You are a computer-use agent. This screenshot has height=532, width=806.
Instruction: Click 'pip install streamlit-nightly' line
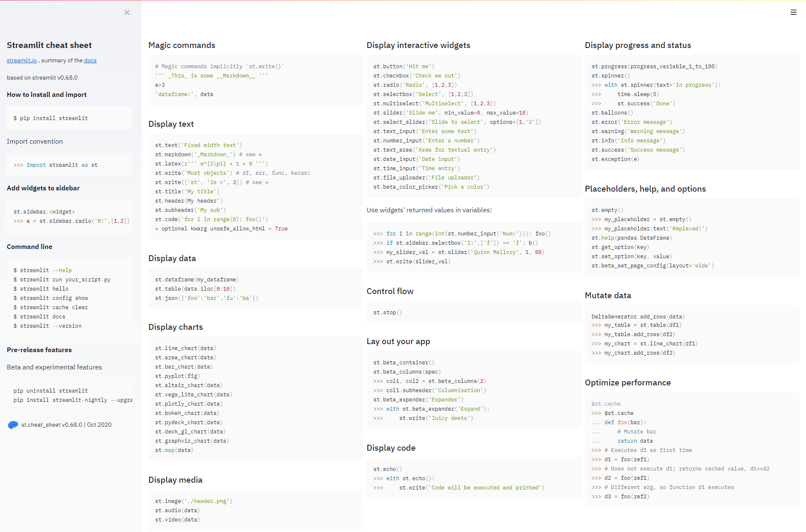coord(73,400)
